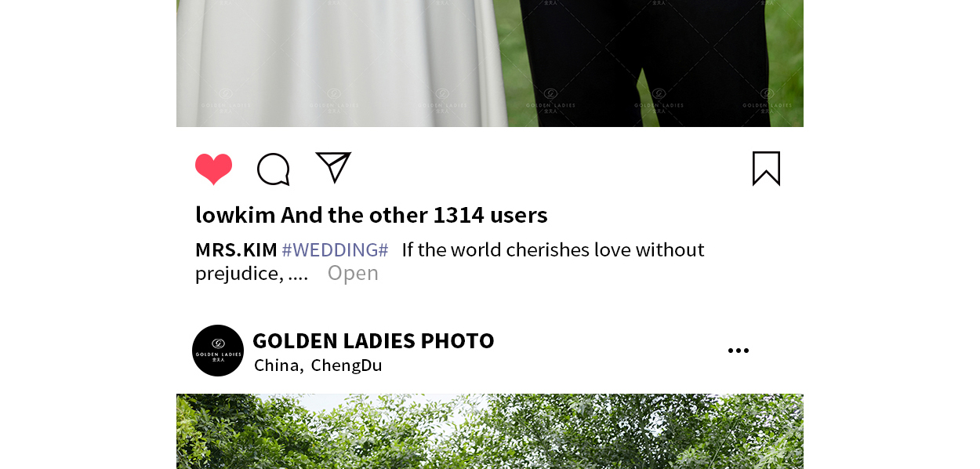The width and height of the screenshot is (980, 469).
Task: Open the three-dot post options menu
Action: click(739, 351)
